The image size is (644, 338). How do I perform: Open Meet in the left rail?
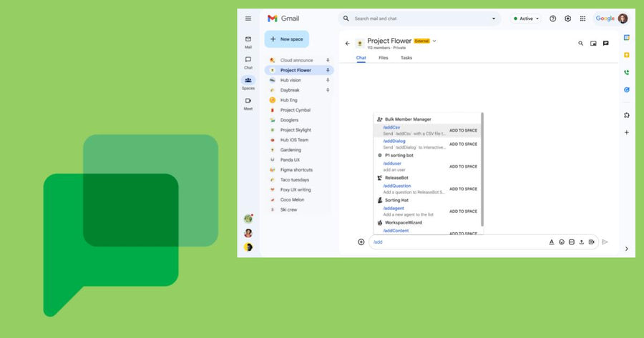(x=248, y=104)
